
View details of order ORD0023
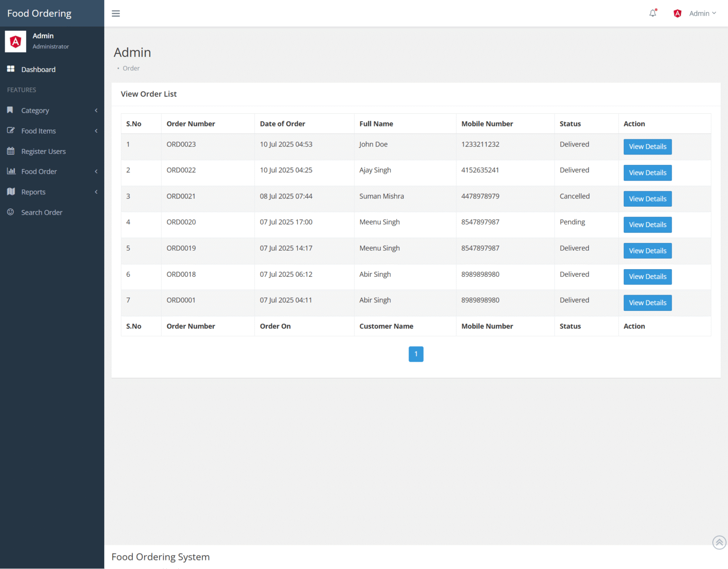point(647,146)
